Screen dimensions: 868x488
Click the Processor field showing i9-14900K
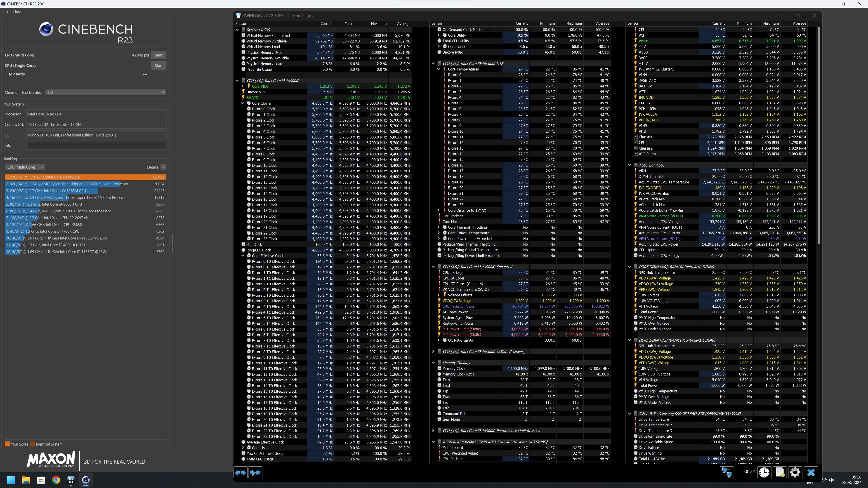96,114
